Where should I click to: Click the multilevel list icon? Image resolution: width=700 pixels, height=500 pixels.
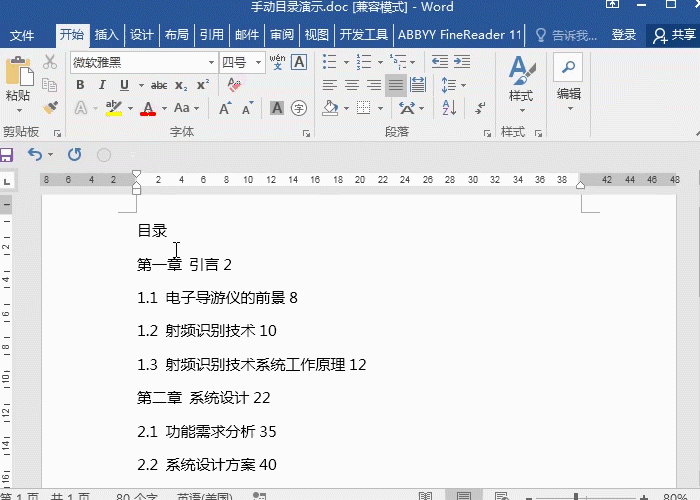[398, 62]
